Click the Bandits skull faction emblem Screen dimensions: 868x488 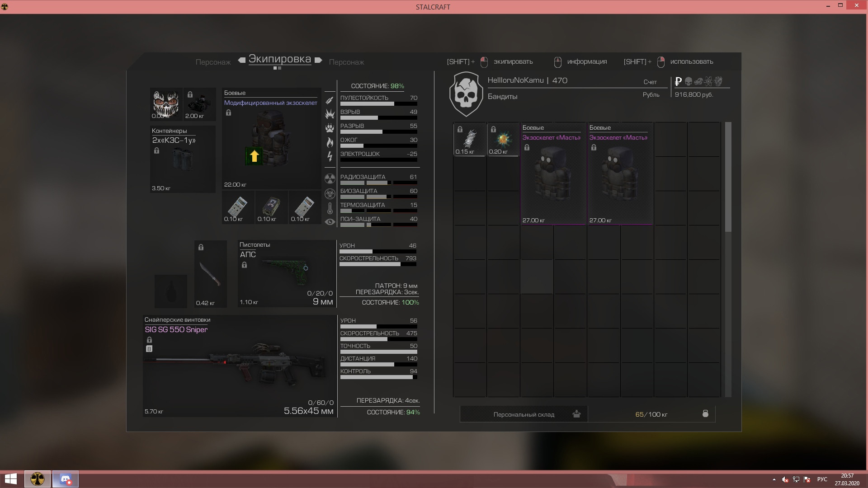(x=466, y=94)
